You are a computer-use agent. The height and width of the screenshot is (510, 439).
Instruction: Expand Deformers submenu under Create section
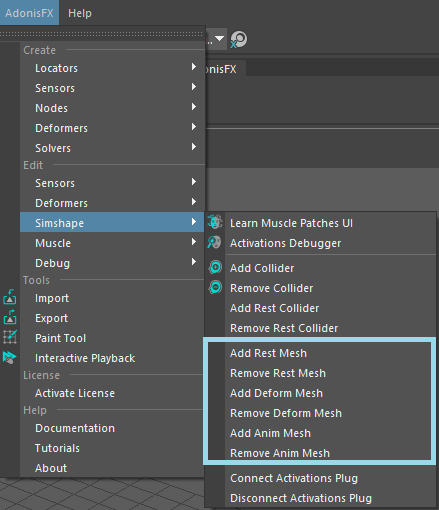coord(112,128)
